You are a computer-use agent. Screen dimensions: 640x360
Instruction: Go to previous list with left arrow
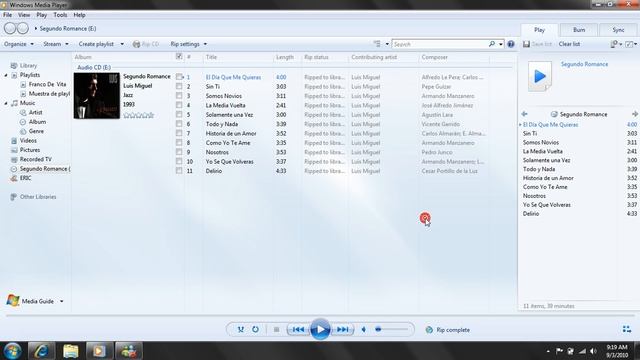click(524, 114)
